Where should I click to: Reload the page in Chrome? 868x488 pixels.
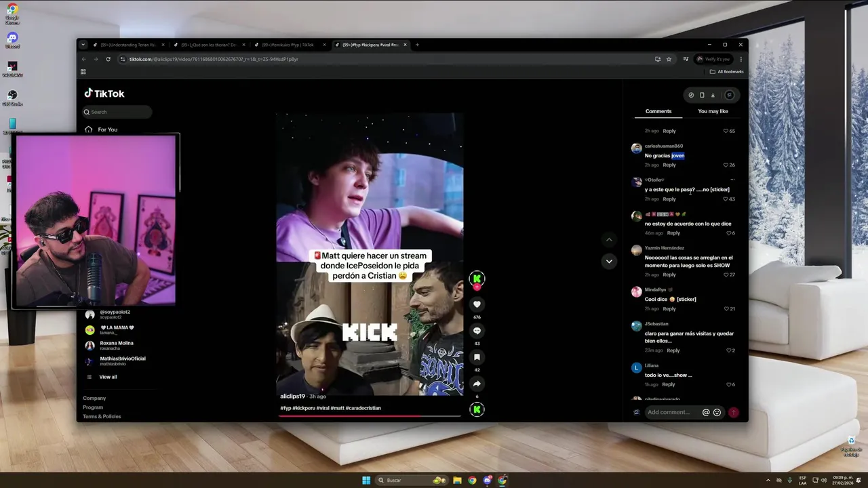pyautogui.click(x=108, y=59)
